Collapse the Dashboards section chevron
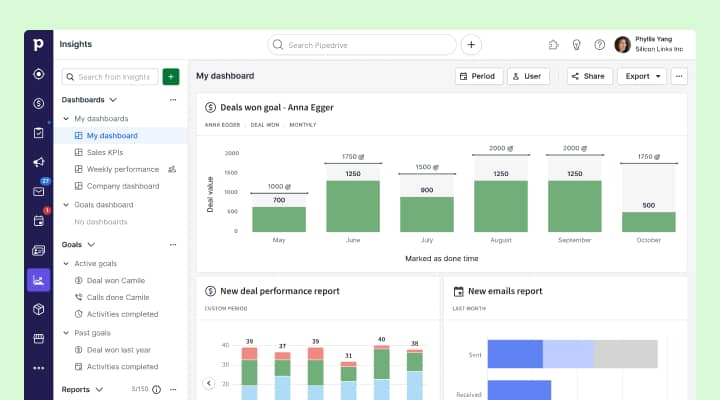720x400 pixels. 113,100
